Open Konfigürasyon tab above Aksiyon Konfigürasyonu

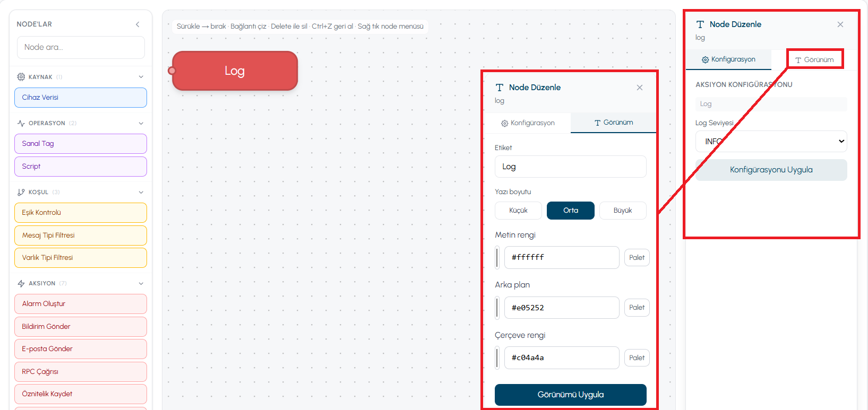click(x=728, y=59)
